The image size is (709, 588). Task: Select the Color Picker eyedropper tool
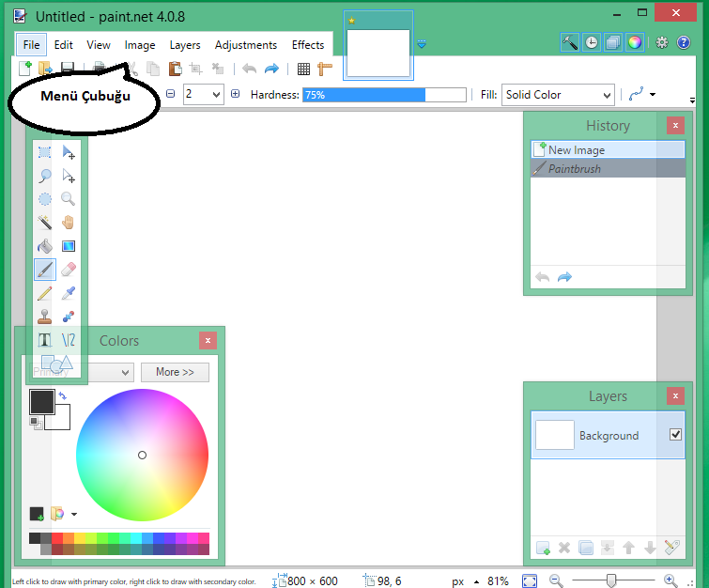pyautogui.click(x=69, y=293)
